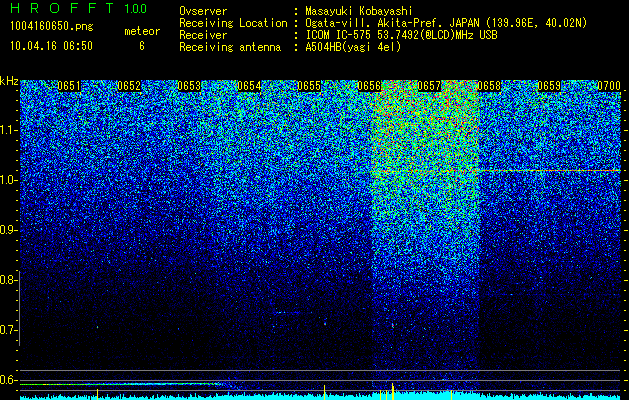
Task: Click the 0.6 kHz axis label
Action: pyautogui.click(x=8, y=380)
